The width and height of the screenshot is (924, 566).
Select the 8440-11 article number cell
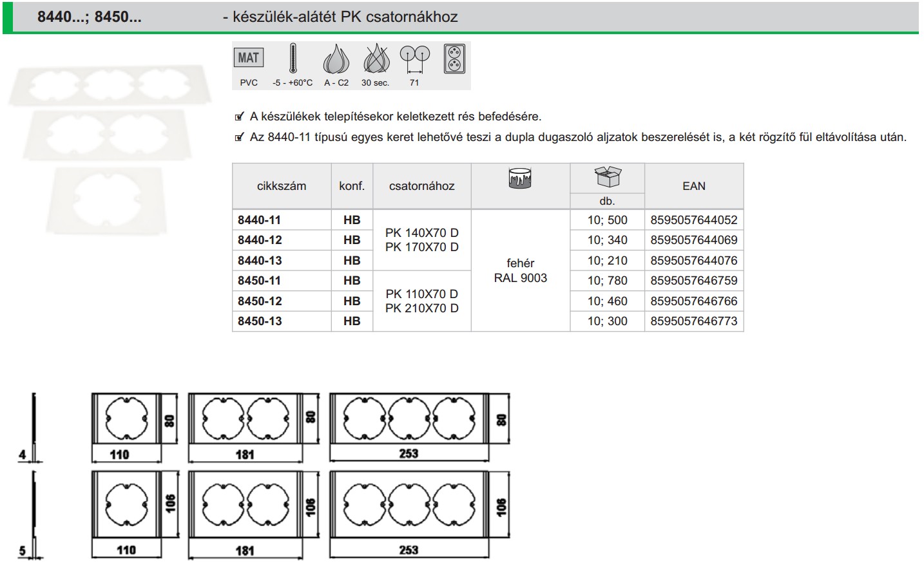pos(260,220)
